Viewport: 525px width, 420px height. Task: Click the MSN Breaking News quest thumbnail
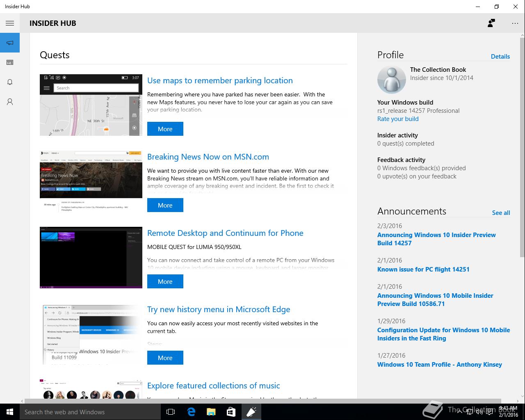pyautogui.click(x=91, y=181)
